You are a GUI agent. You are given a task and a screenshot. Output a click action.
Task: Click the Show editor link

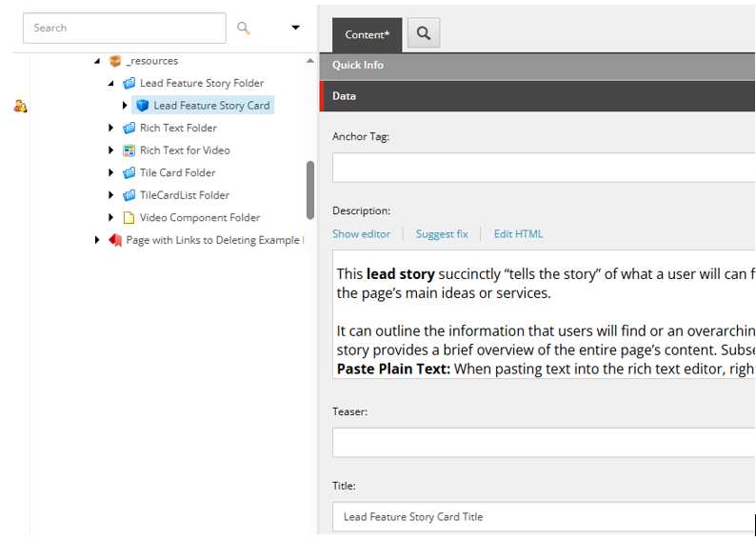pyautogui.click(x=361, y=234)
